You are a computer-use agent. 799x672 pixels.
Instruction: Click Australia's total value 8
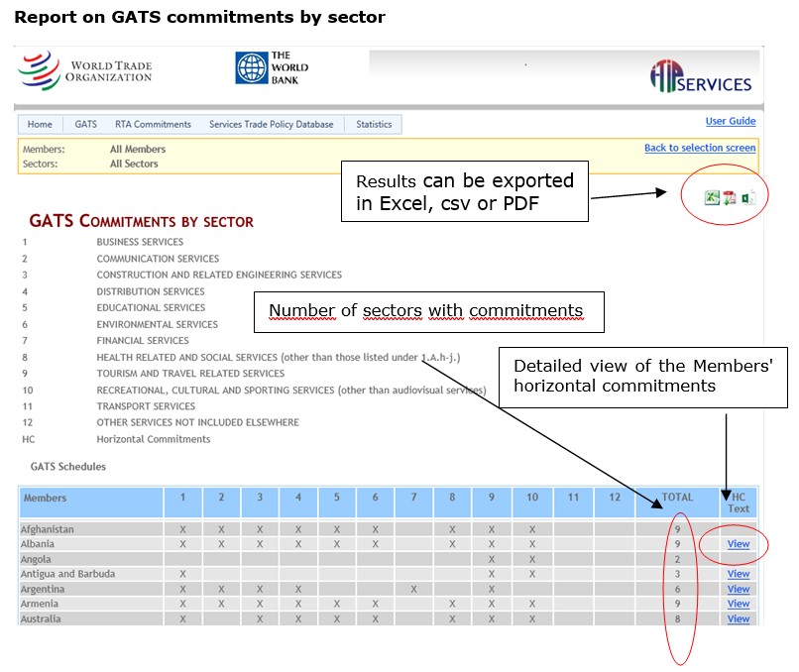677,619
